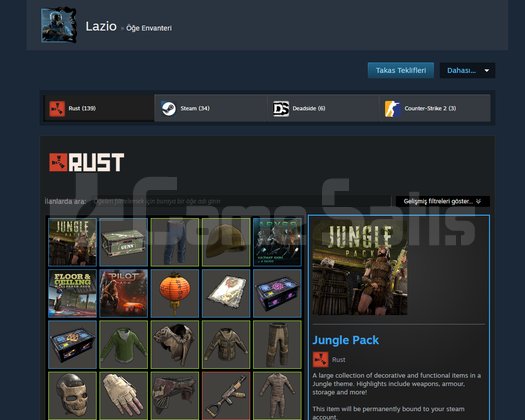Image resolution: width=525 pixels, height=420 pixels.
Task: Select the Floor & Ceiling pack item
Action: tap(72, 293)
